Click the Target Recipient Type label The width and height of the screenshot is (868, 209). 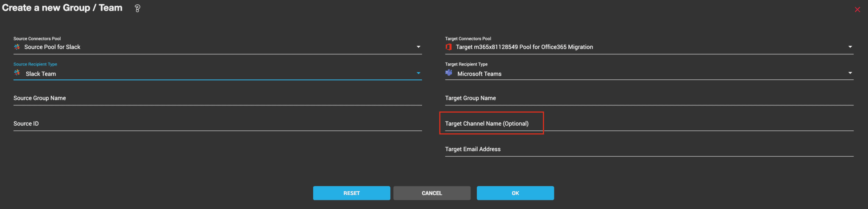click(x=466, y=64)
